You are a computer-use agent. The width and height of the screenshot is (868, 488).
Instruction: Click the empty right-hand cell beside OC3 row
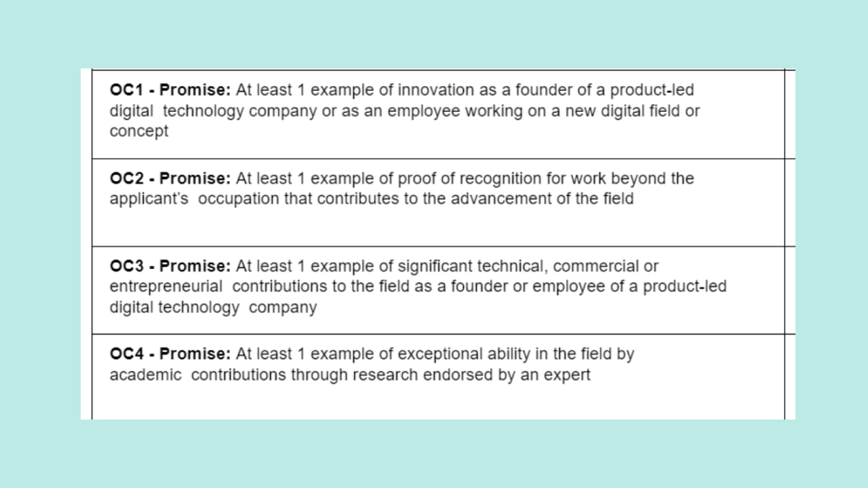(790, 290)
